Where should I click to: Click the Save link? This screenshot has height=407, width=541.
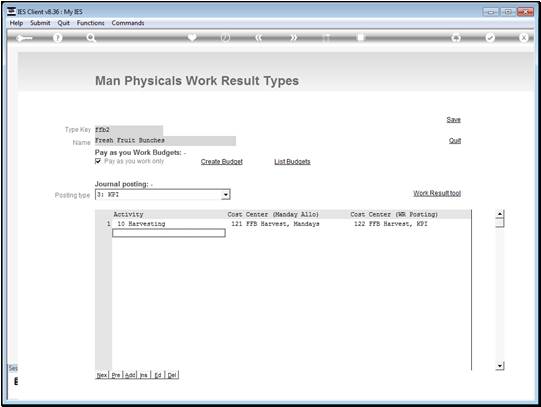click(453, 120)
